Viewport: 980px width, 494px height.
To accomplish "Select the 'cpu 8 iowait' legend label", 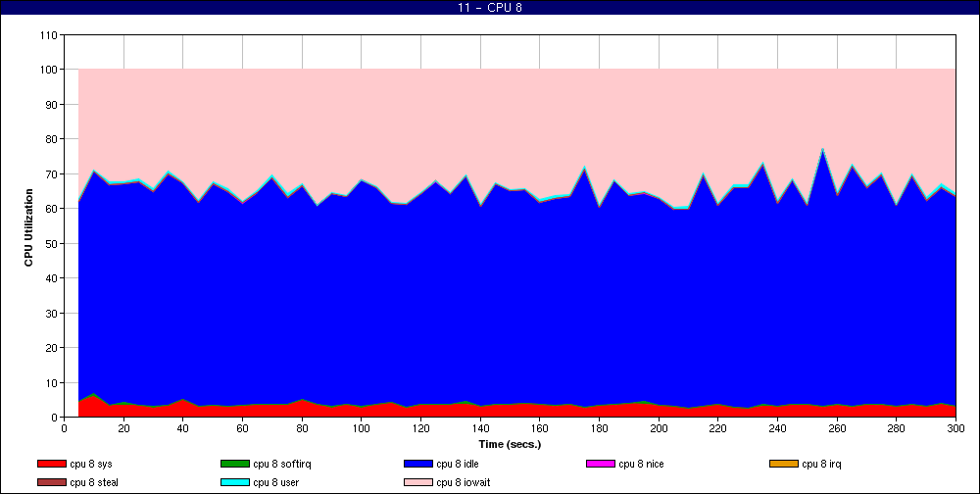I will pos(464,483).
